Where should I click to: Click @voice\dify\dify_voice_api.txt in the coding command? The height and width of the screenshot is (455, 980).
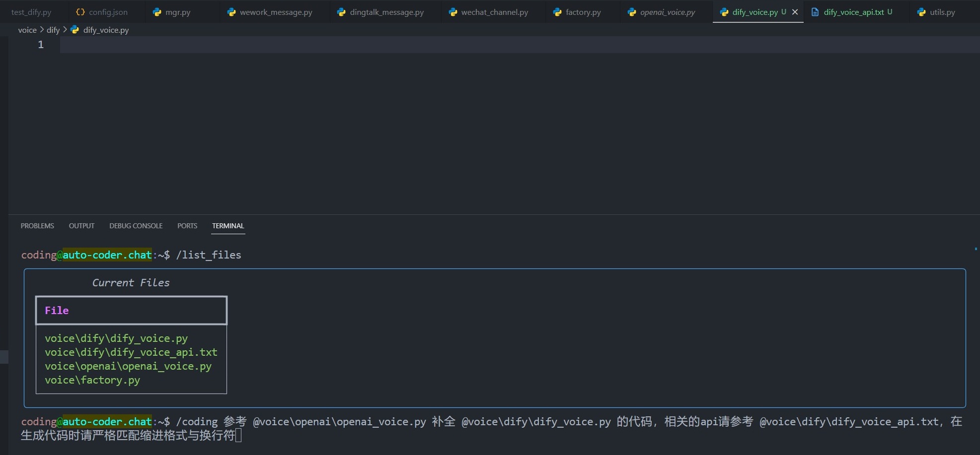click(849, 422)
